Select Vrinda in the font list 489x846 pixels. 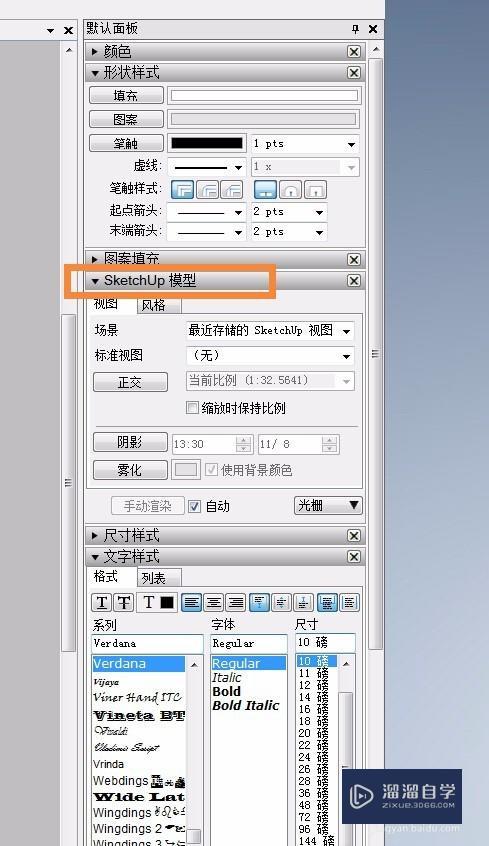(108, 764)
